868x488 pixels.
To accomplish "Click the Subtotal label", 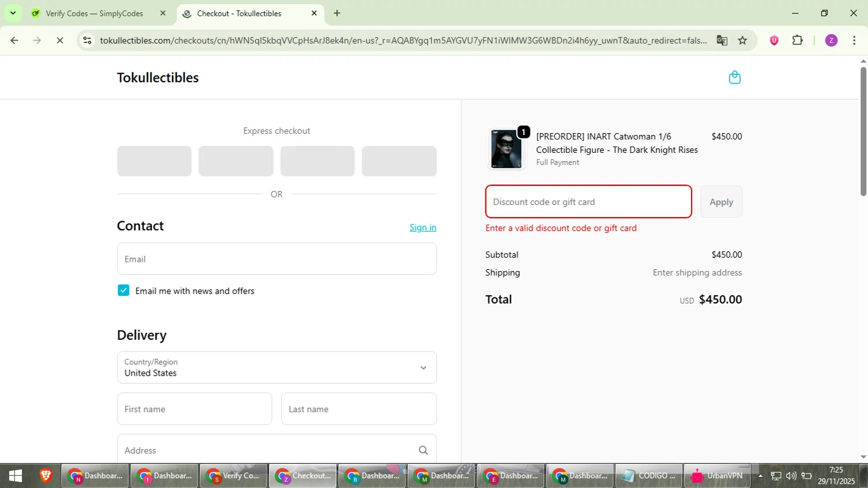I will [x=502, y=255].
